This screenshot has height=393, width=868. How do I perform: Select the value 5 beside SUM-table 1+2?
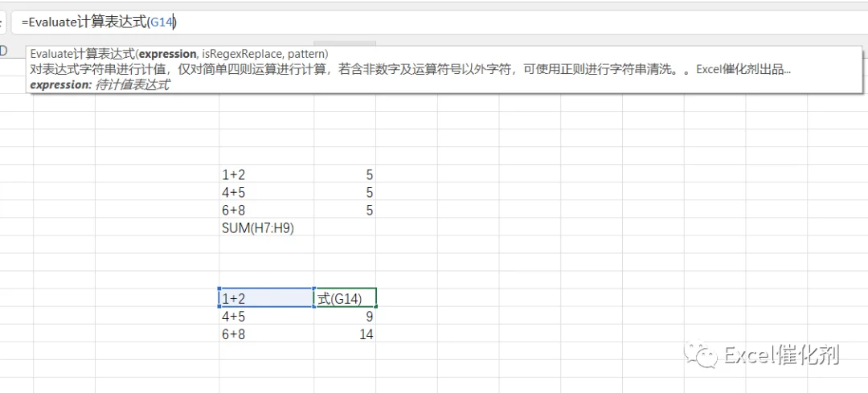click(x=345, y=175)
